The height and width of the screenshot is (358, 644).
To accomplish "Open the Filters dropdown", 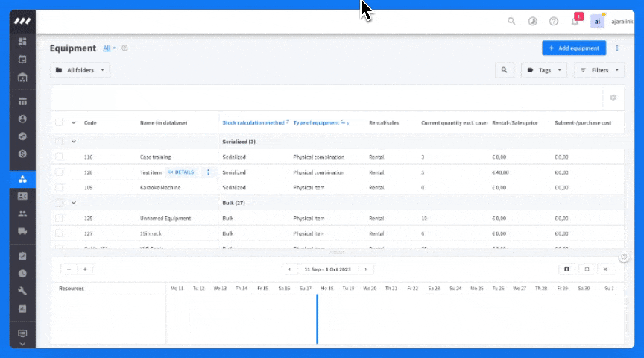I will click(599, 70).
